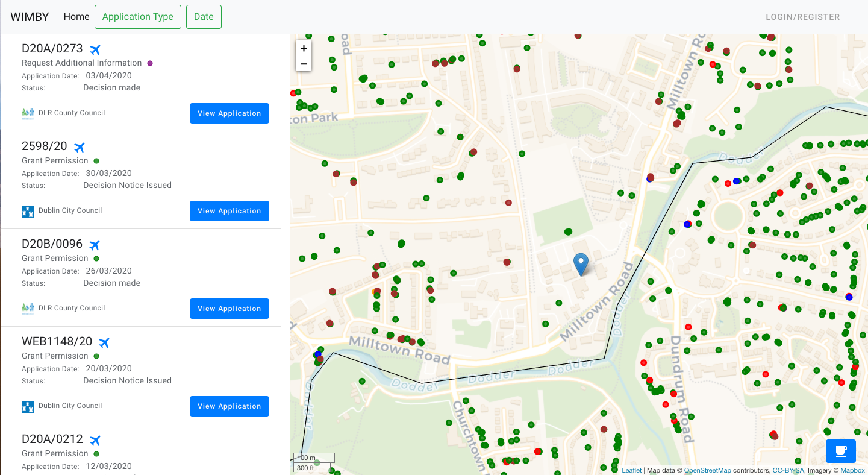View Application for D20B/0096
The image size is (868, 475).
click(229, 309)
